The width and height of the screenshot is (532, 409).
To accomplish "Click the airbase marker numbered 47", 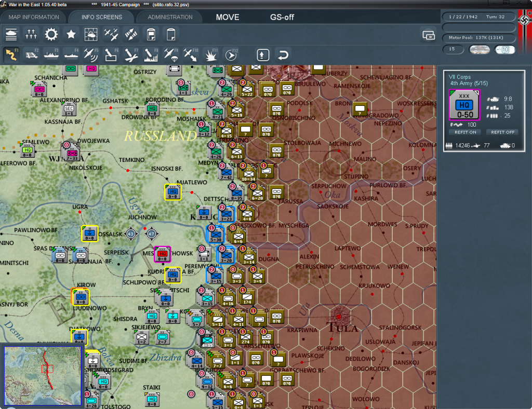I will click(x=151, y=234).
